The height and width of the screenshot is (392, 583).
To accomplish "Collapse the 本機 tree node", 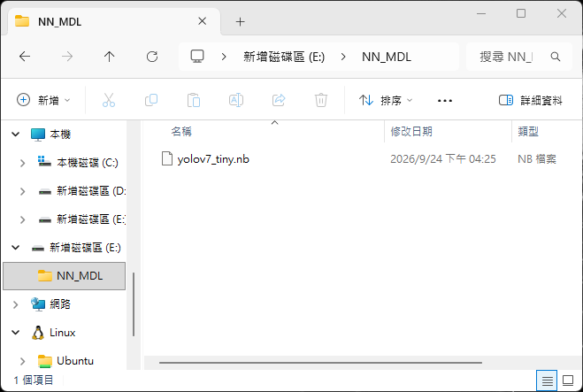I will tap(16, 134).
